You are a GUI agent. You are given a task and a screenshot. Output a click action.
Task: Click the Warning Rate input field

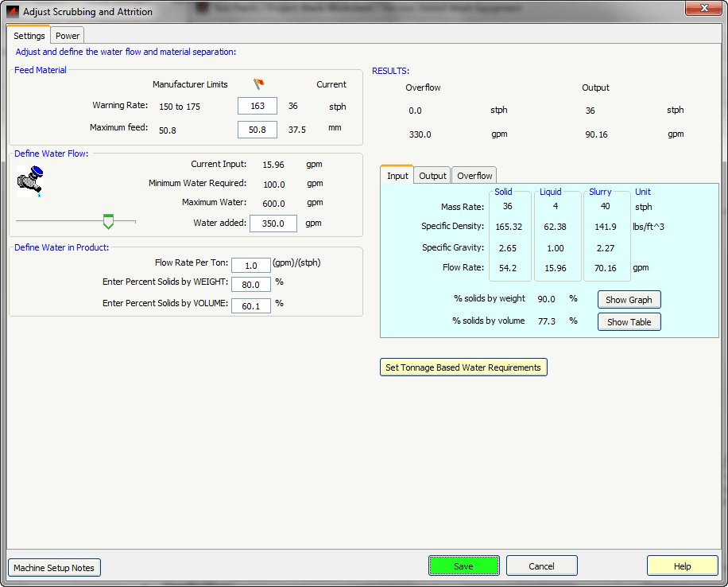(x=257, y=107)
